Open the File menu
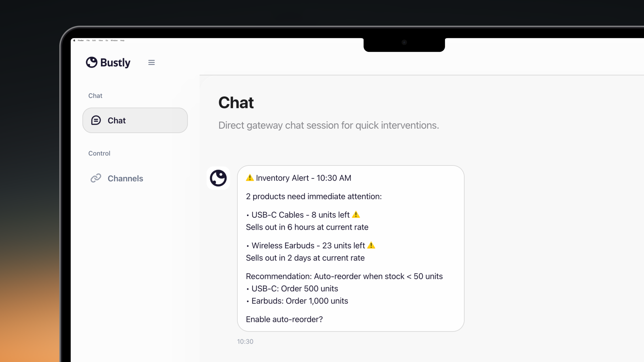644x362 pixels. [88, 40]
